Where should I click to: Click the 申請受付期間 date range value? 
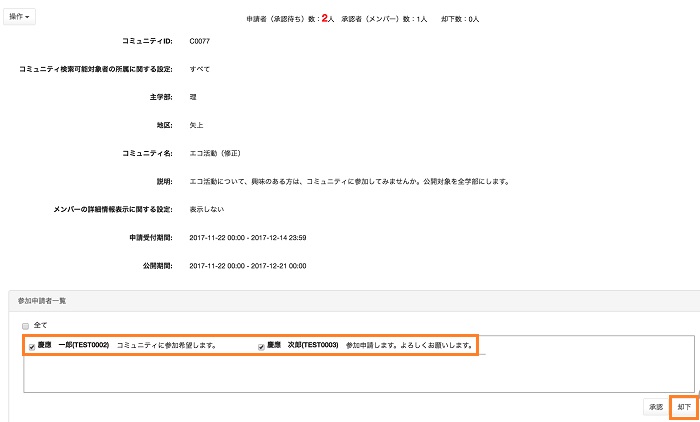(x=247, y=237)
